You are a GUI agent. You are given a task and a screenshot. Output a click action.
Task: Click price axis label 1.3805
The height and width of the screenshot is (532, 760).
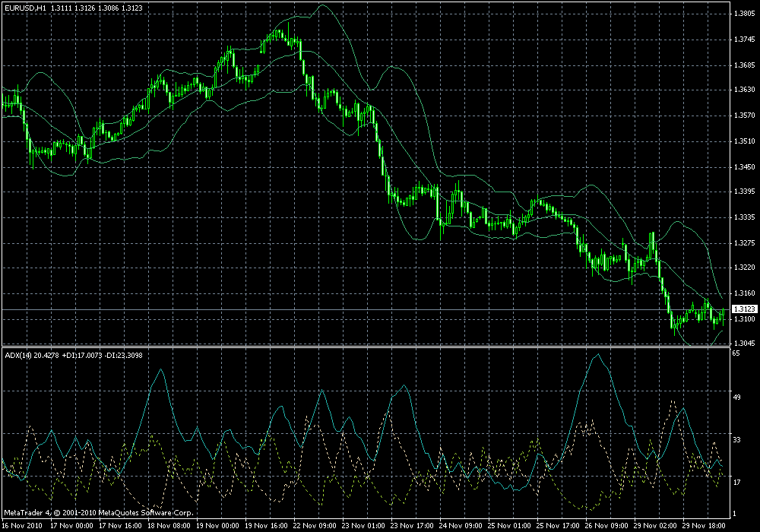click(x=745, y=14)
